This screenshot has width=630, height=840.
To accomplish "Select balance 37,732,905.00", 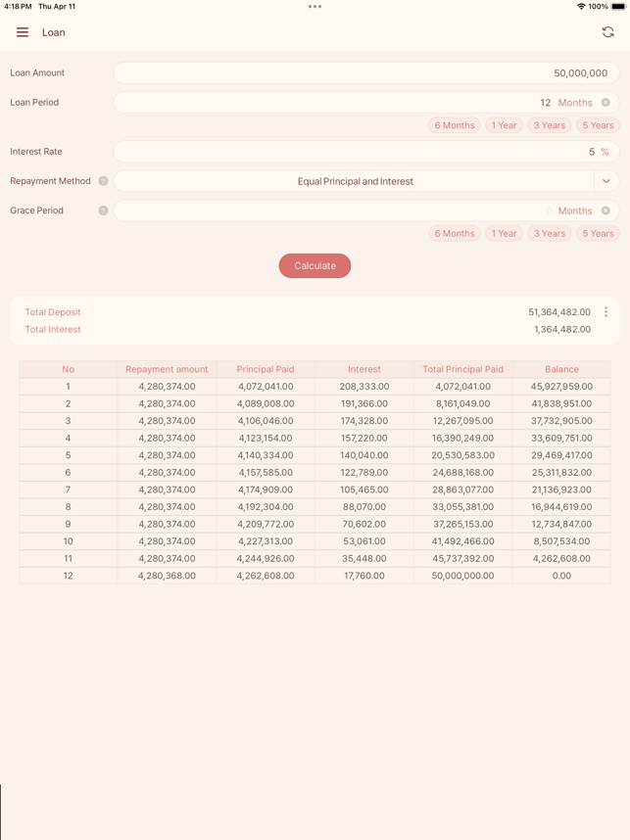I will tap(561, 421).
